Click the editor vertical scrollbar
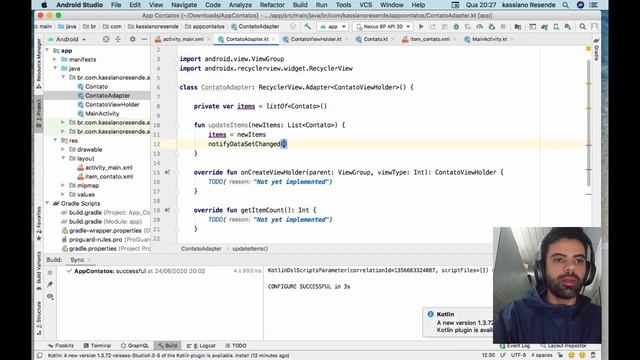 [589, 122]
